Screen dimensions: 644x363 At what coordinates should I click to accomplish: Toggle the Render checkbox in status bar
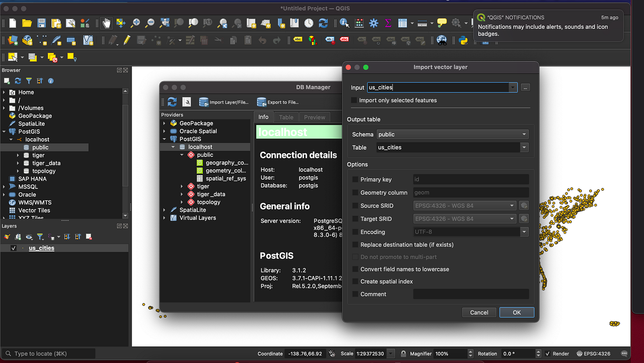[x=547, y=354]
